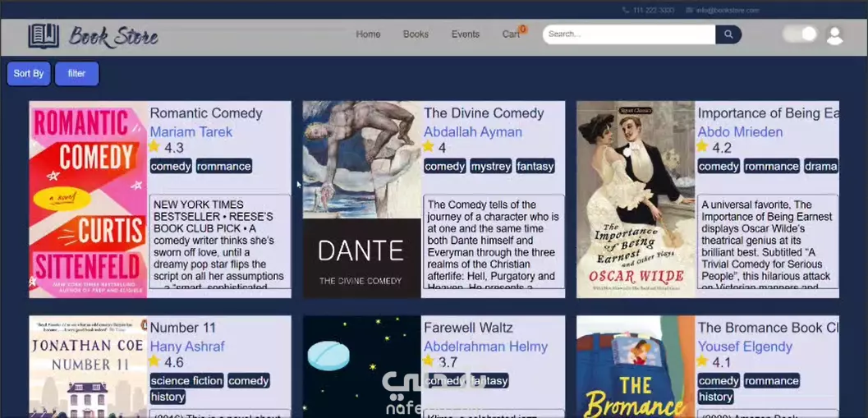Click the comedy tag on The Divine Comedy

(445, 166)
